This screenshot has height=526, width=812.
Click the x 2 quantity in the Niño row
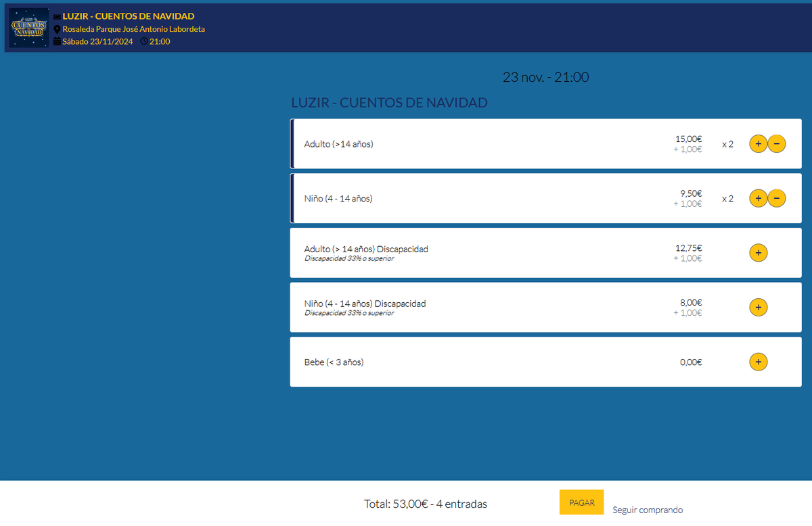pos(727,199)
